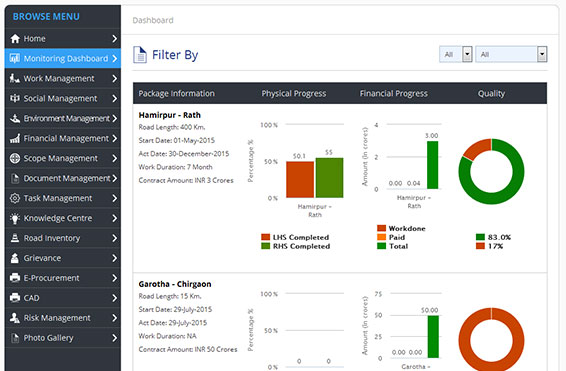Expand the Financial Management chevron

tap(114, 138)
